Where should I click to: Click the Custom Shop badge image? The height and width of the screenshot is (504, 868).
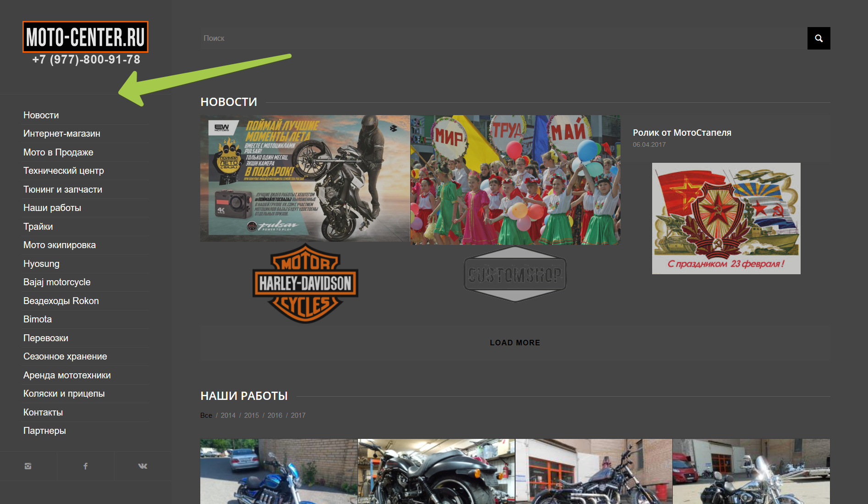point(515,274)
